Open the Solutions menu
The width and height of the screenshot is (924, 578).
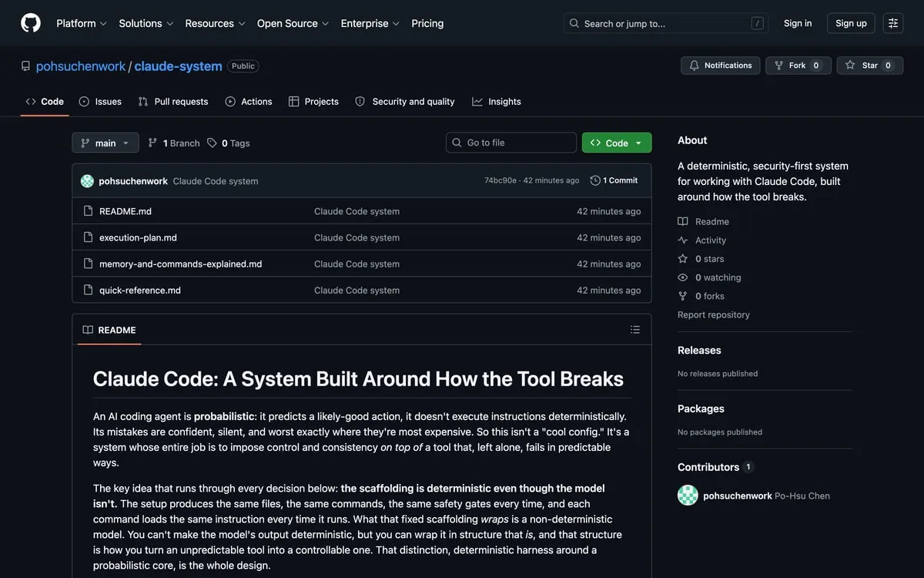(x=146, y=23)
